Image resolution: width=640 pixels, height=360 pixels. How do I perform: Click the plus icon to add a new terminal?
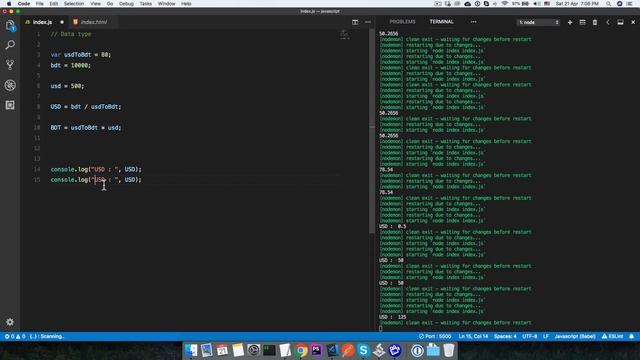pos(570,22)
